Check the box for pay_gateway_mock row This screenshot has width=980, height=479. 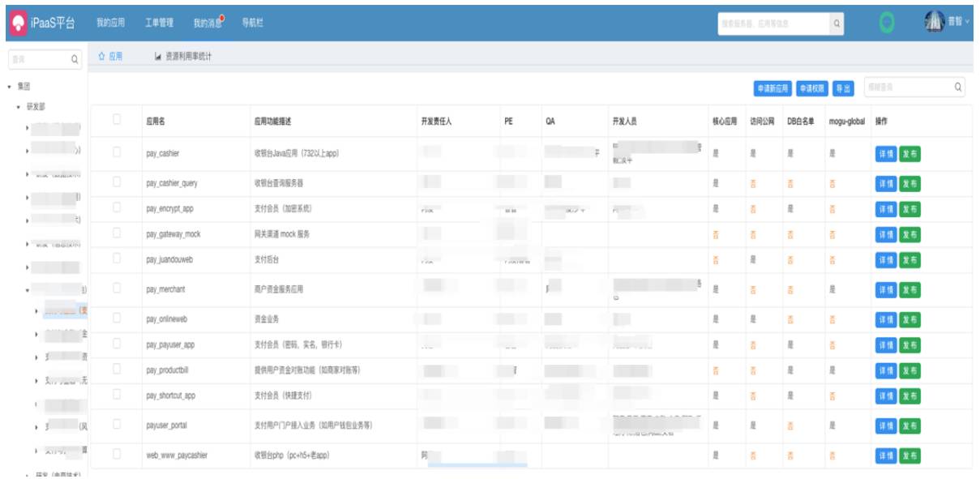(117, 233)
